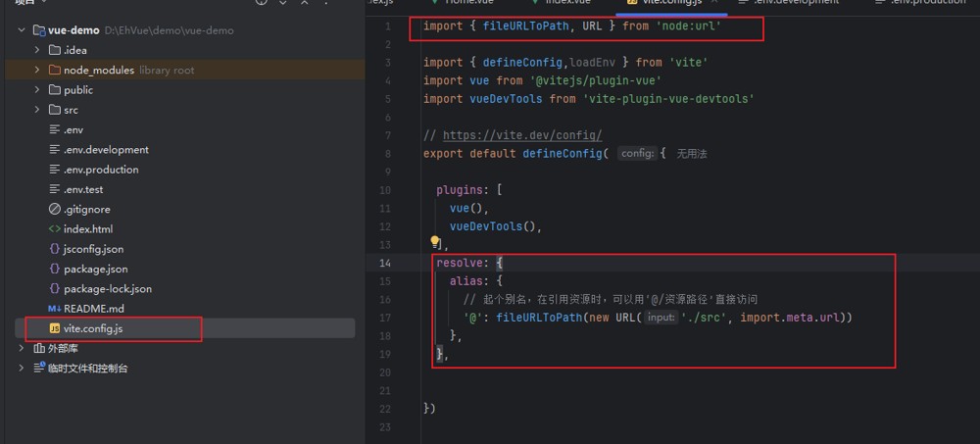Click the .idea folder icon
This screenshot has height=444, width=980.
tap(54, 50)
